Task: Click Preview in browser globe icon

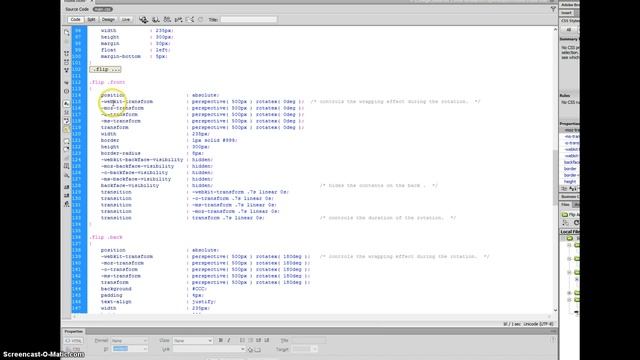Action: point(156,20)
